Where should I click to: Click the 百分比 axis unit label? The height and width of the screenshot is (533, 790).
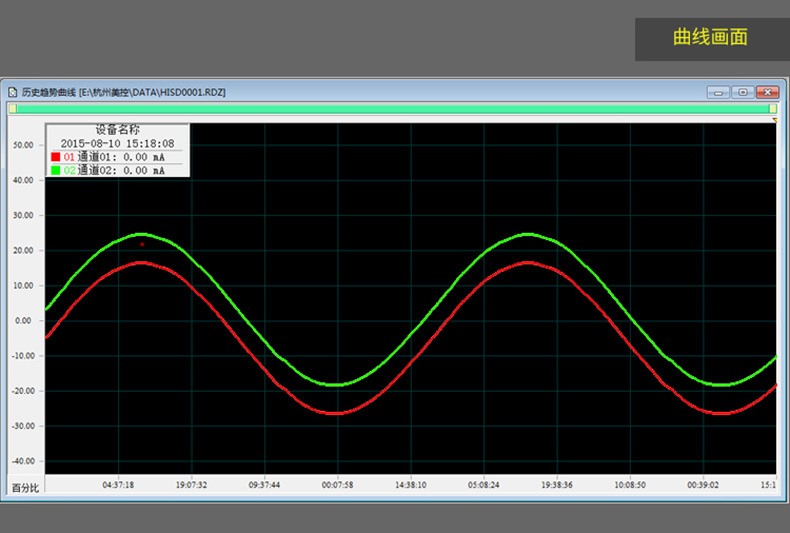(x=25, y=488)
